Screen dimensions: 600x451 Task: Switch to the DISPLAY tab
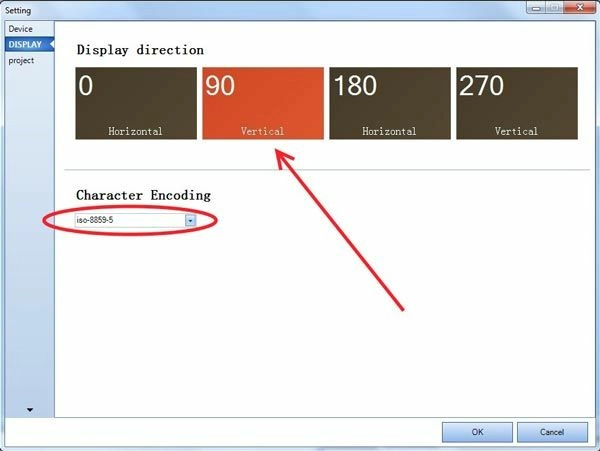click(x=25, y=45)
